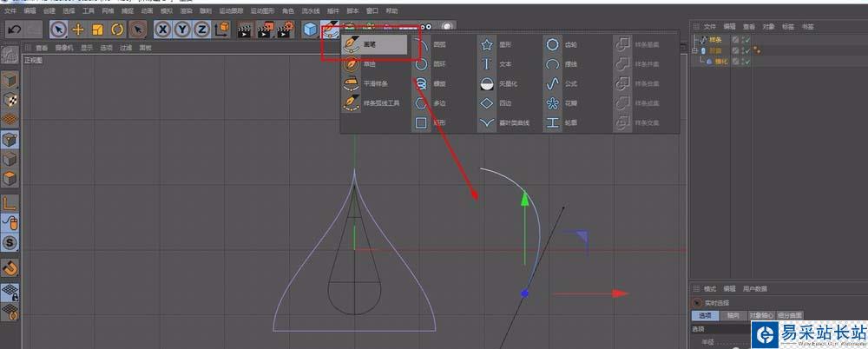This screenshot has width=868, height=349.
Task: Switch to 轴向 Axis tab
Action: 733,316
